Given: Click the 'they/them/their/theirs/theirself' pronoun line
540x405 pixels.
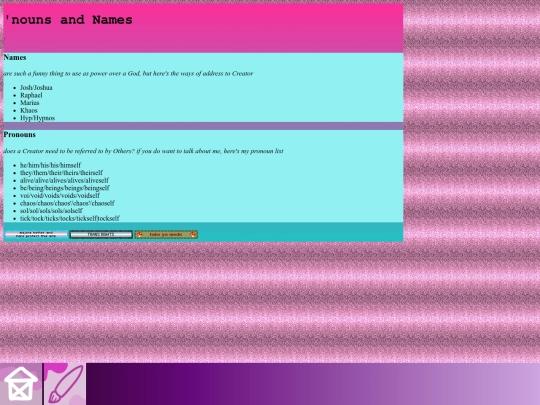Looking at the screenshot, I should (x=61, y=173).
